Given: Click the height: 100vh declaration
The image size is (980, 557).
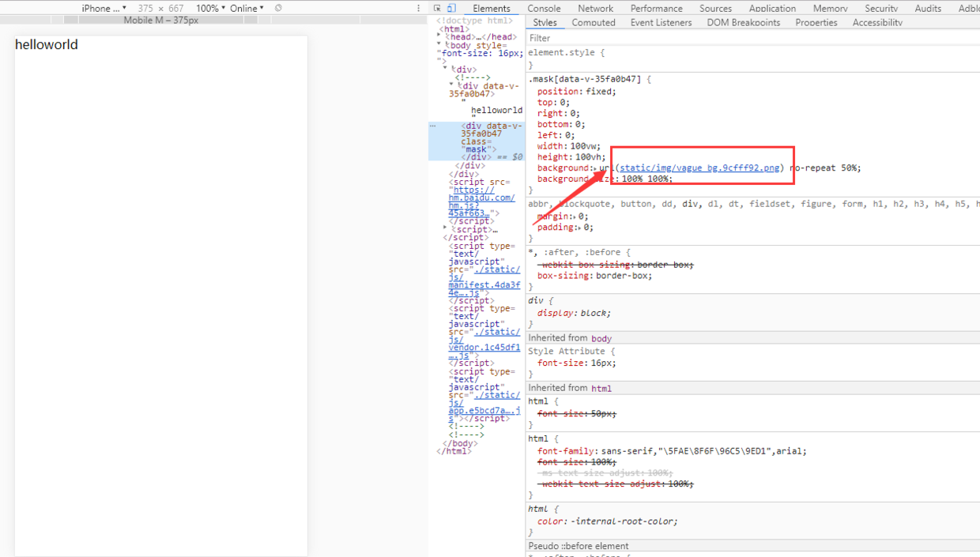Looking at the screenshot, I should click(x=571, y=157).
